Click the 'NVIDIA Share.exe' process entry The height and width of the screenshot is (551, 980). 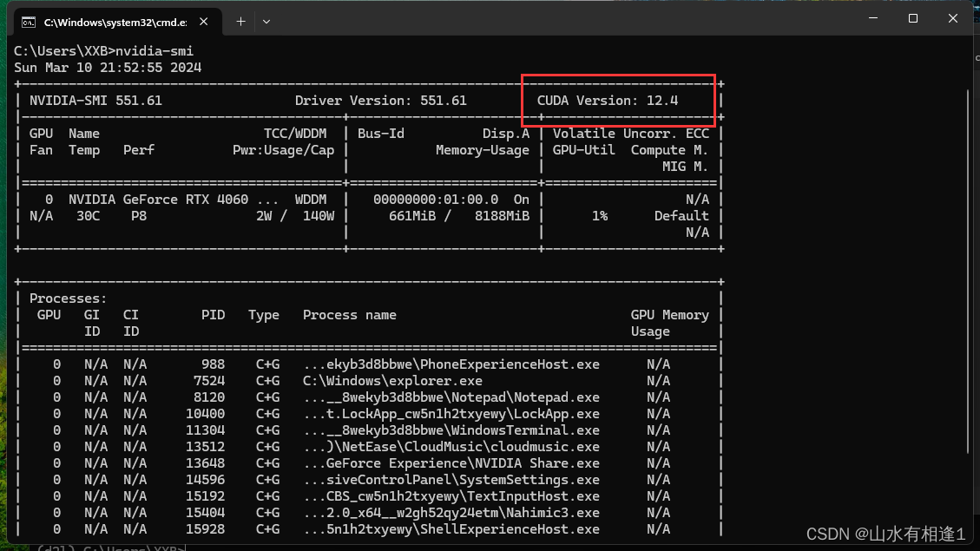451,463
